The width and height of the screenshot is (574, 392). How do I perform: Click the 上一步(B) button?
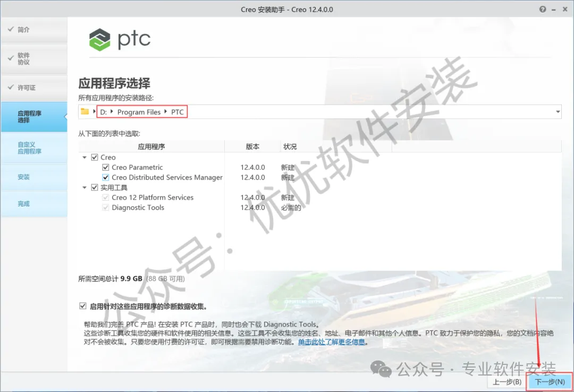tap(507, 382)
